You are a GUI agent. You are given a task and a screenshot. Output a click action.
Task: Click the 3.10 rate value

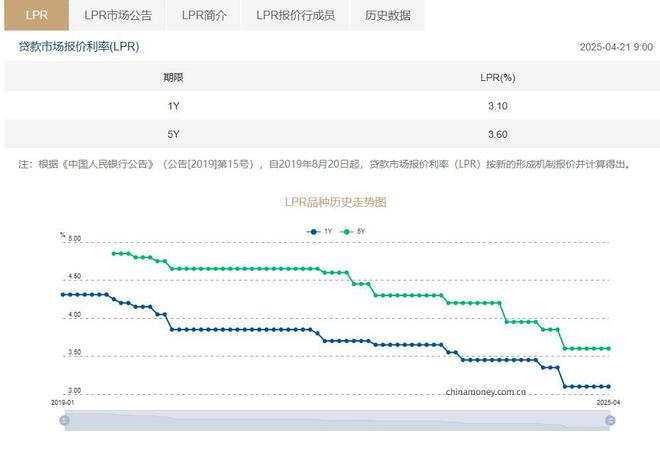(498, 106)
